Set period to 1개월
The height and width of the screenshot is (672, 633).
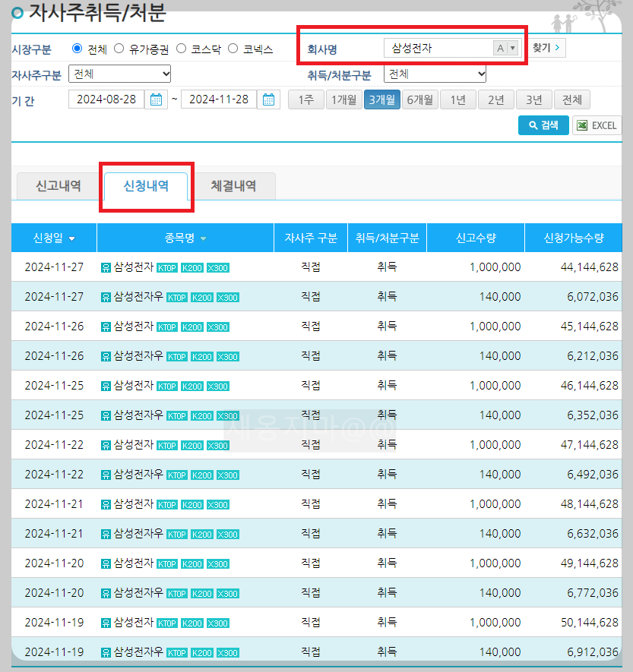coord(344,100)
